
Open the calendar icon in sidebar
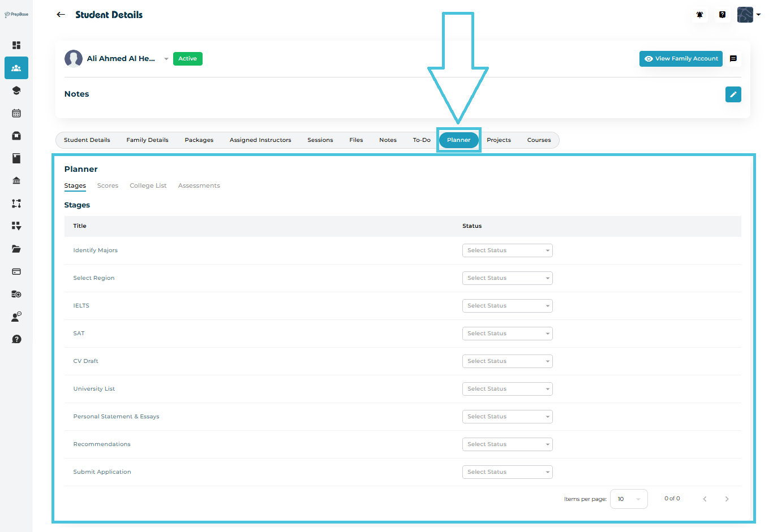click(x=16, y=113)
